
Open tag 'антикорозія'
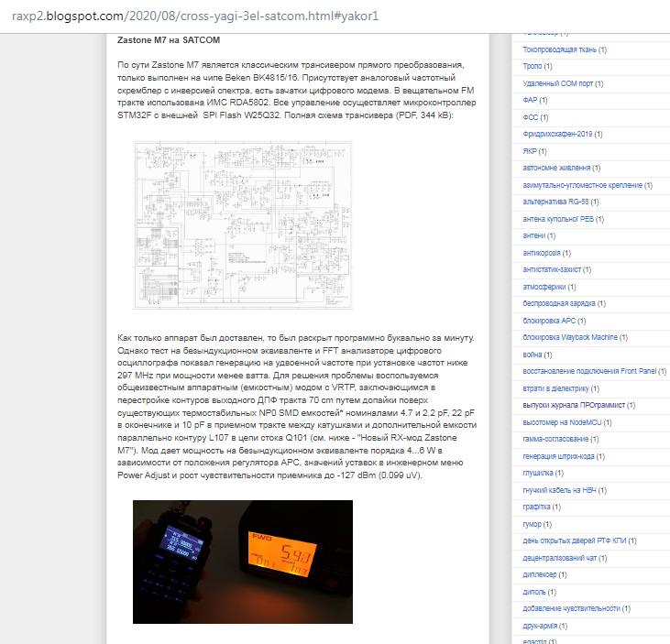[x=542, y=253]
